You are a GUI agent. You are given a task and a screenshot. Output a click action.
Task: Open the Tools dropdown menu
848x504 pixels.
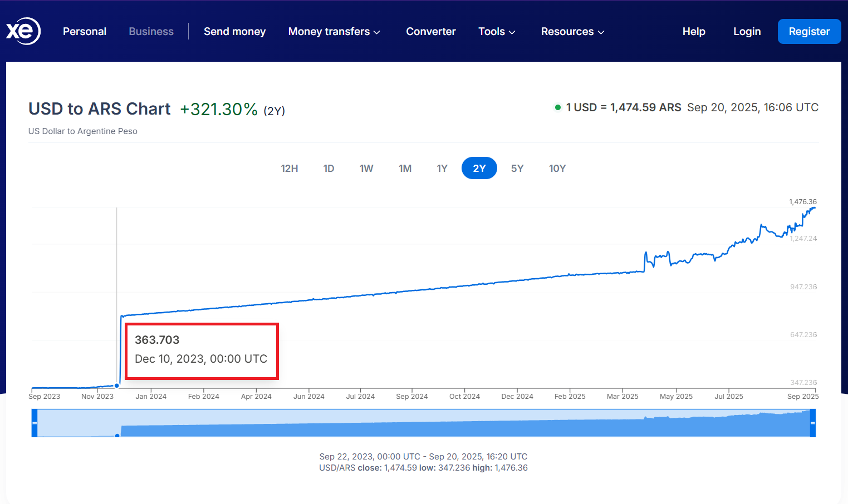(497, 32)
